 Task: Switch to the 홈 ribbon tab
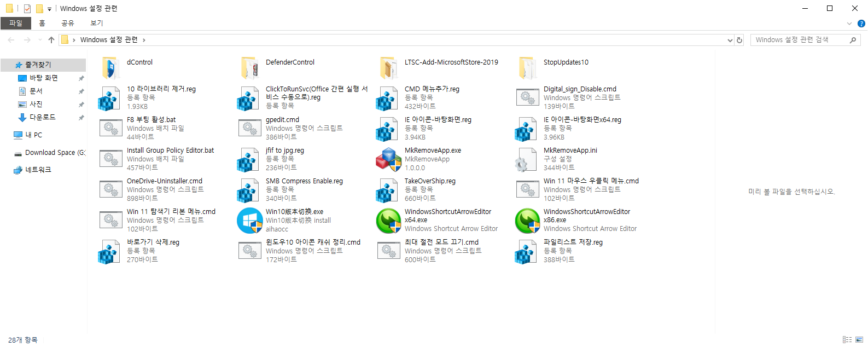pyautogui.click(x=42, y=23)
